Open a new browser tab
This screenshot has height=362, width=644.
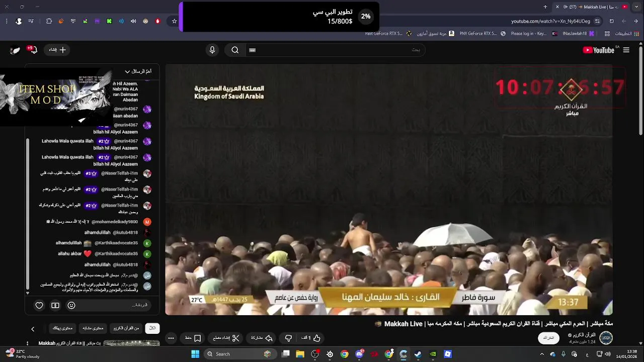[545, 7]
